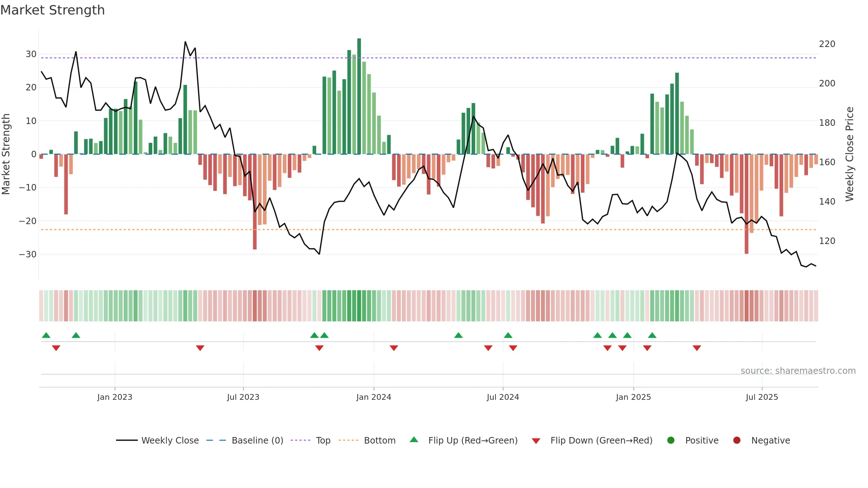Click the Top legend label

pyautogui.click(x=323, y=440)
